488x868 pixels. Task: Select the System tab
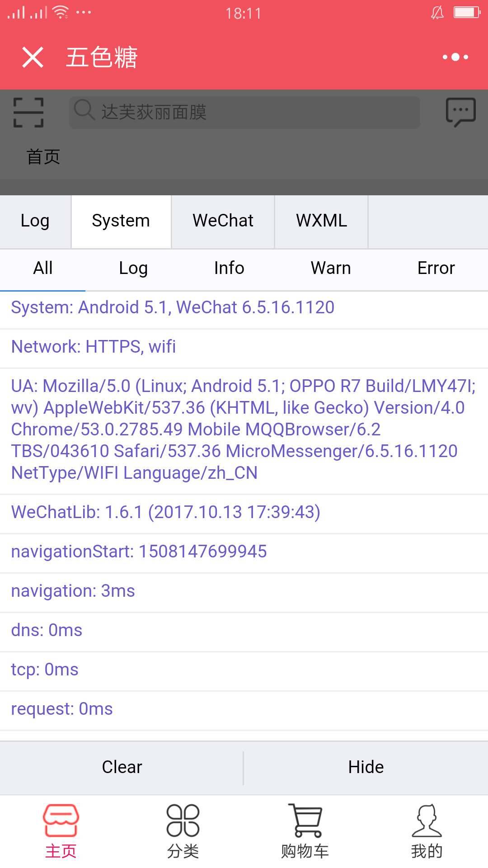[121, 221]
